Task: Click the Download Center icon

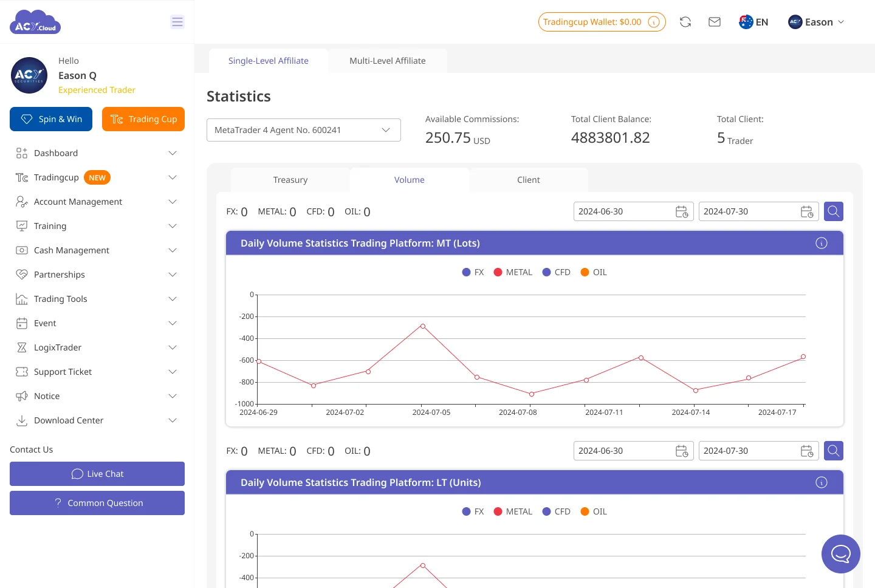Action: pyautogui.click(x=22, y=420)
